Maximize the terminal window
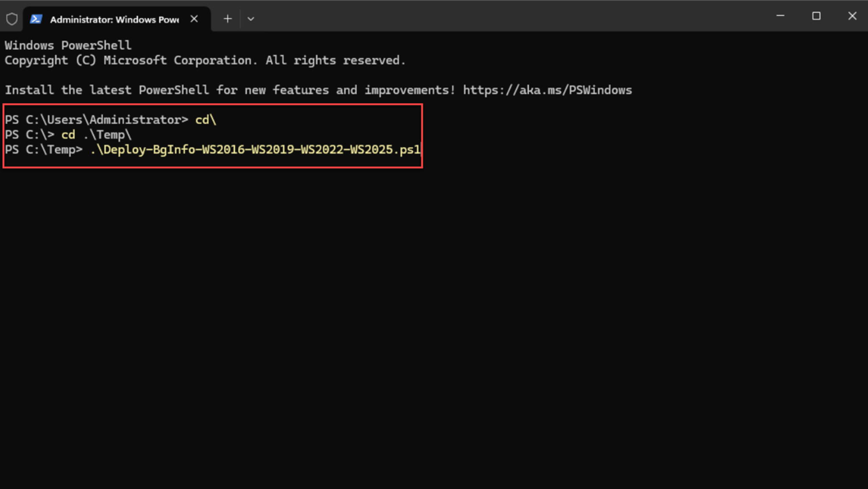The height and width of the screenshot is (489, 868). 816,16
